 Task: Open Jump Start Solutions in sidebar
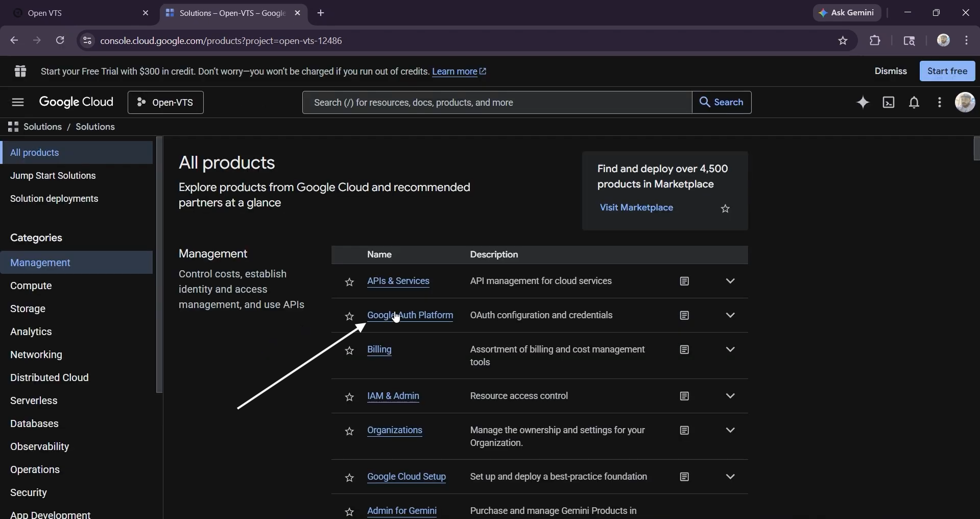(77, 176)
